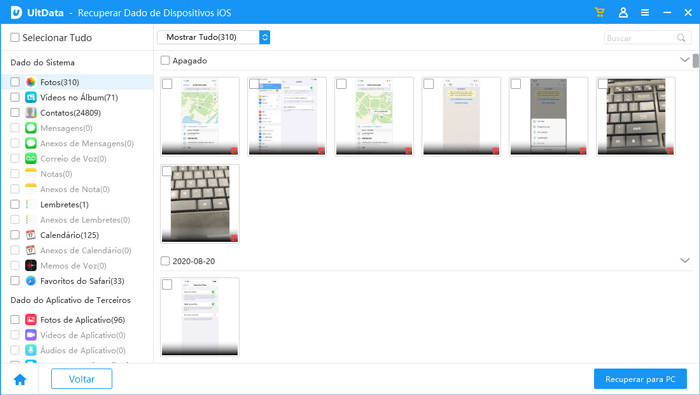Click the Lembretes icon
Screen dimensions: 700x395
(31, 204)
